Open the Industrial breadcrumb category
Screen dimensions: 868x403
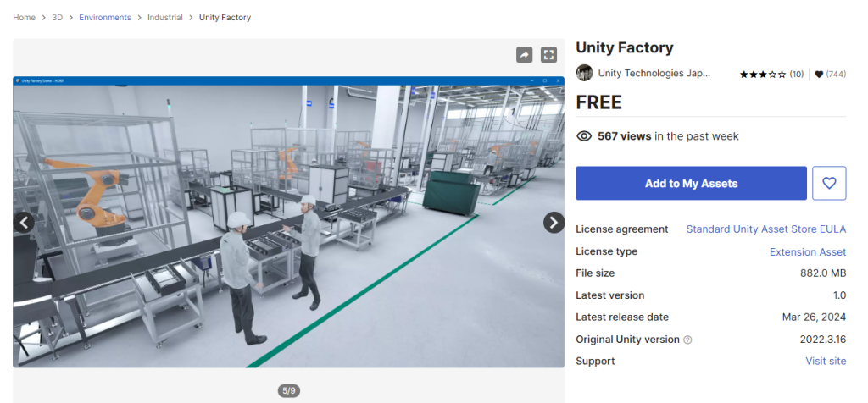click(165, 18)
